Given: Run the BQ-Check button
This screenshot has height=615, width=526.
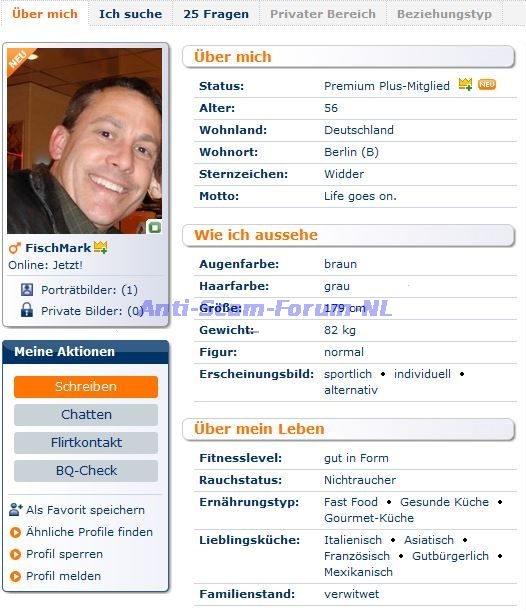Looking at the screenshot, I should coord(86,470).
